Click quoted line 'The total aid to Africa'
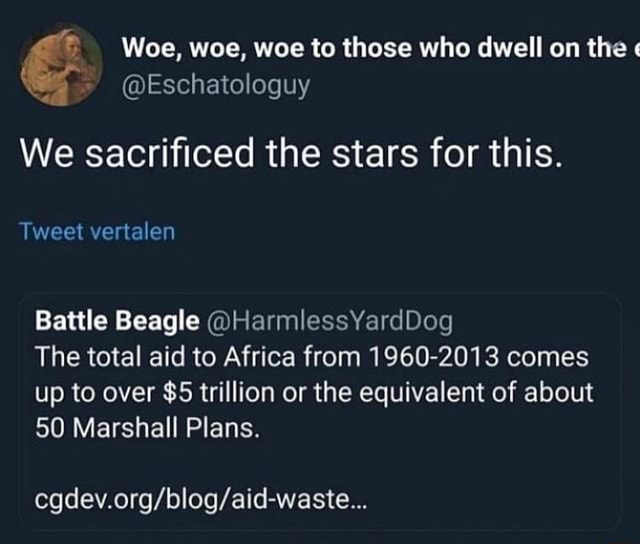 tap(311, 357)
